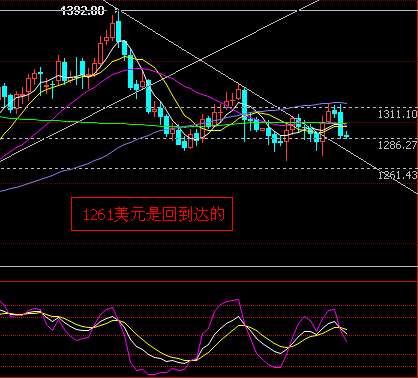
Task: Click the red annotation text 1261美元是回到达的
Action: pyautogui.click(x=154, y=214)
